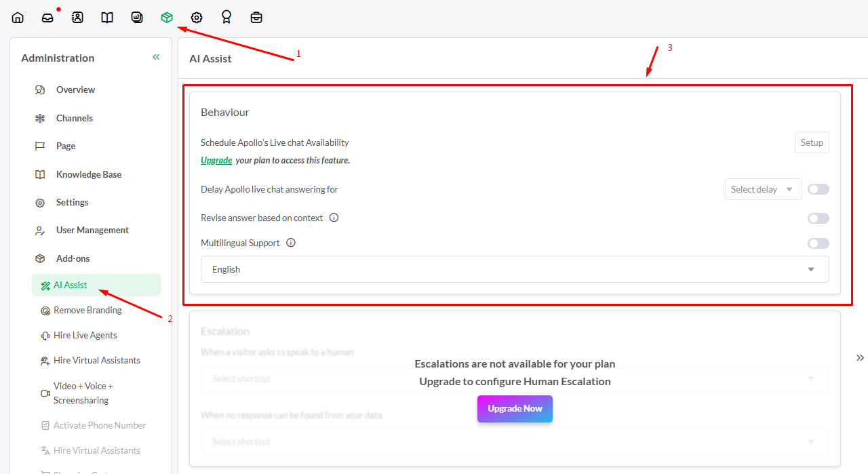Click the Settings gear icon in sidebar
This screenshot has width=868, height=474.
coord(40,202)
